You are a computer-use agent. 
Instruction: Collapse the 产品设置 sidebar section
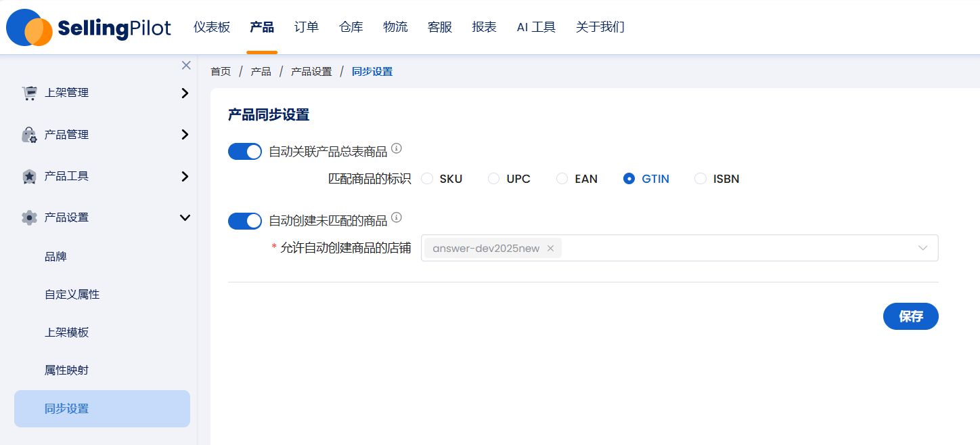pos(185,217)
